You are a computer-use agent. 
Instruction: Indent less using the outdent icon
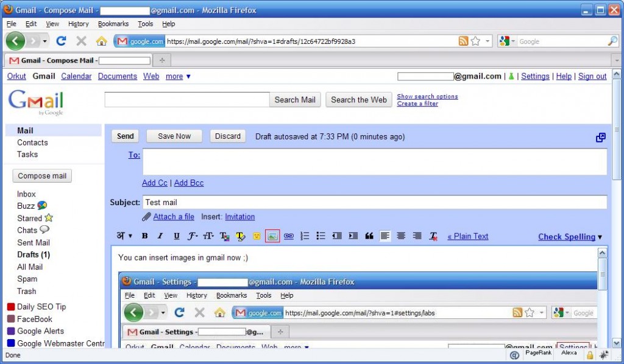click(337, 236)
